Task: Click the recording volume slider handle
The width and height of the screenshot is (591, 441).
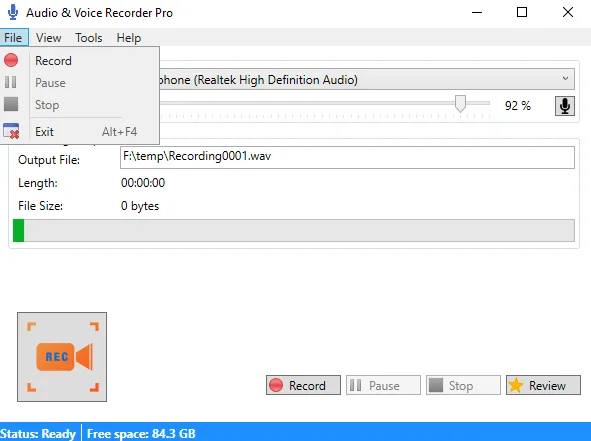Action: (460, 103)
